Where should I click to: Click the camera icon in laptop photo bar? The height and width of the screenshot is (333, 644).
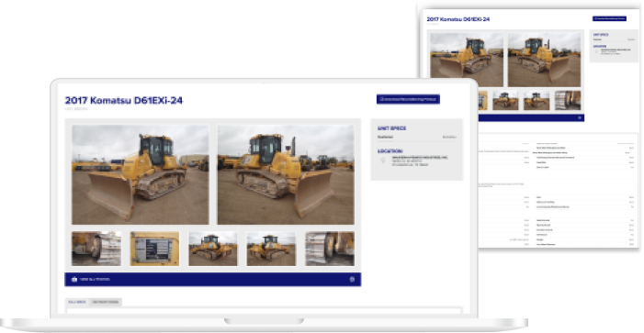coord(74,279)
